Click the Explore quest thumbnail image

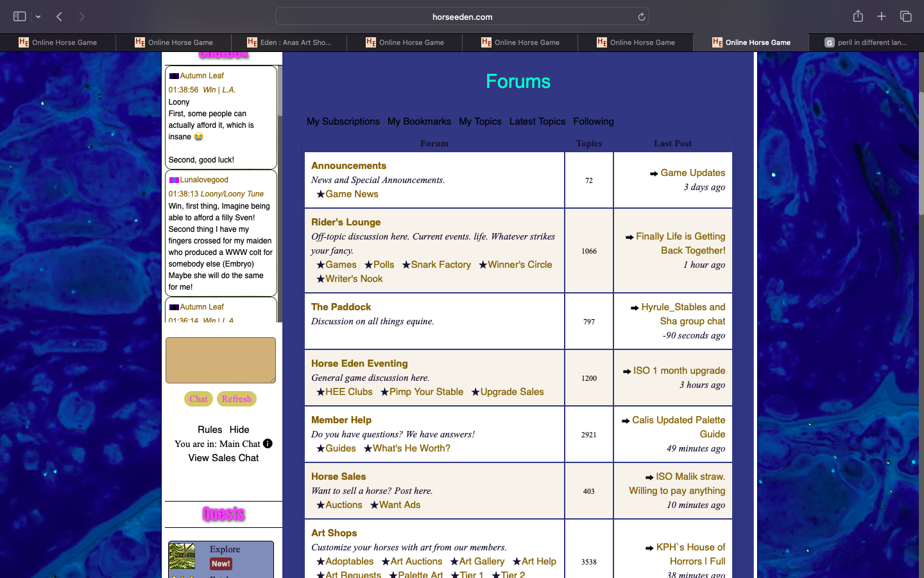point(182,556)
